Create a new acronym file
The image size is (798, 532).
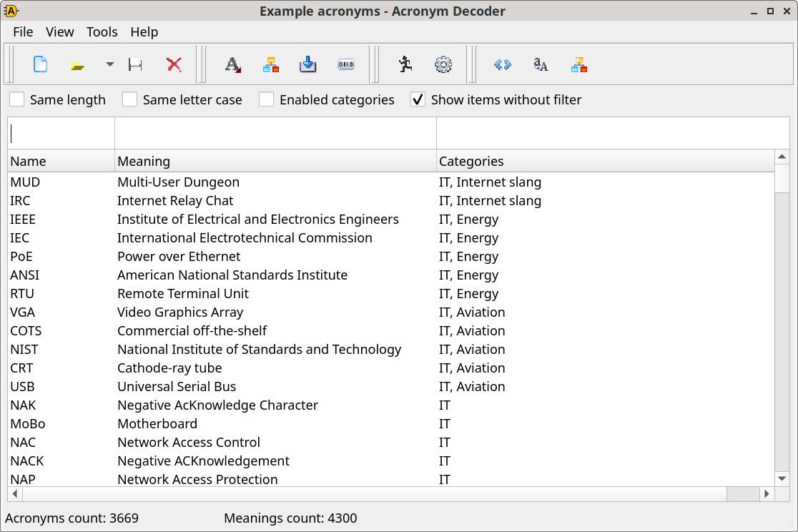40,64
